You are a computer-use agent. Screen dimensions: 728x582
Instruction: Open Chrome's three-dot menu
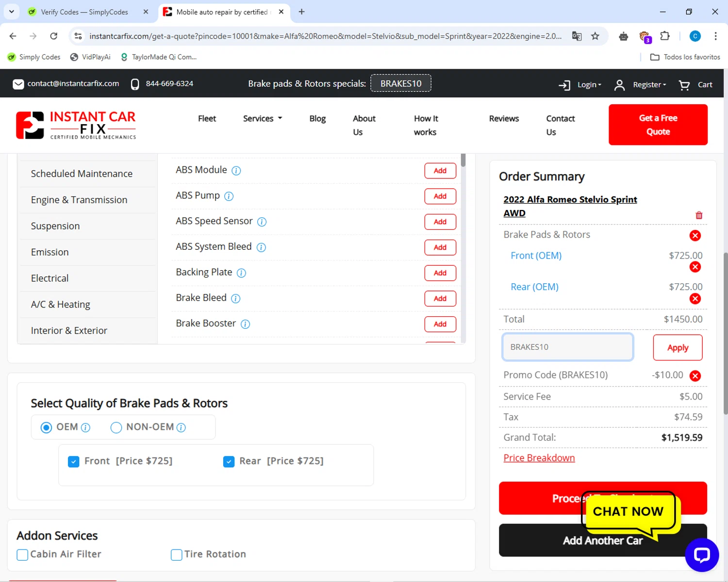[715, 36]
